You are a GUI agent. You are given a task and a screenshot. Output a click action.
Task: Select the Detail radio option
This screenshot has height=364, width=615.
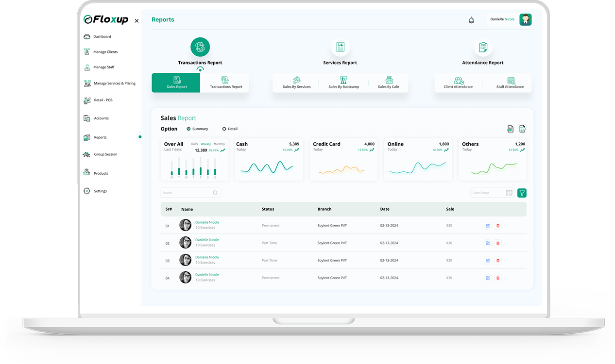(x=230, y=129)
